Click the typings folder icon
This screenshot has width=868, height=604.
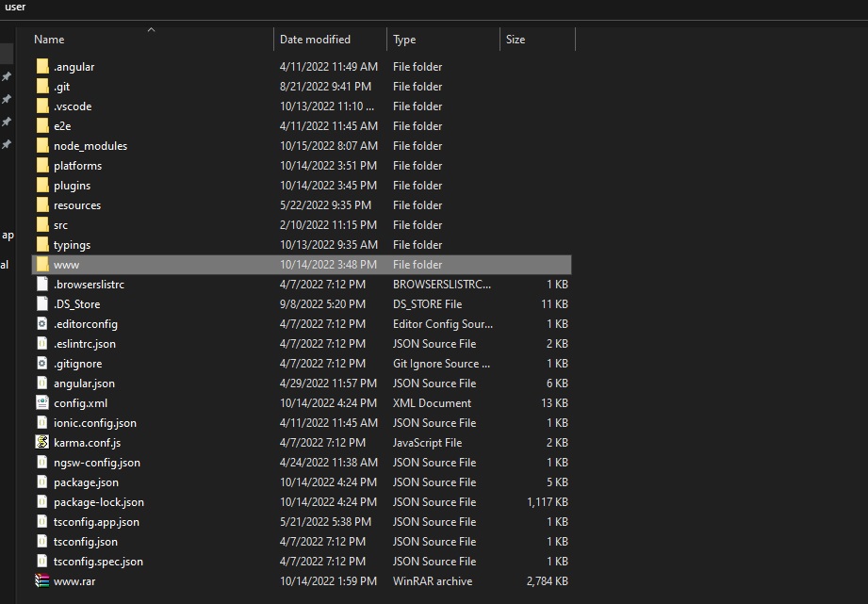(x=42, y=245)
